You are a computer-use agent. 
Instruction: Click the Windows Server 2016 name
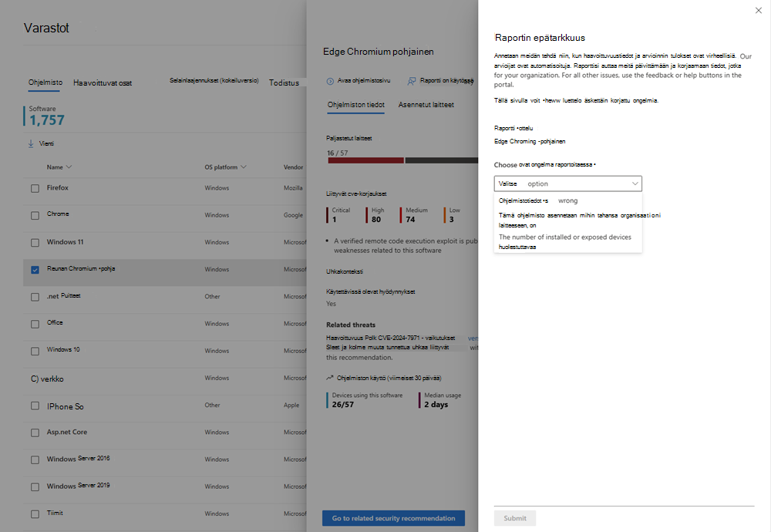pyautogui.click(x=78, y=459)
